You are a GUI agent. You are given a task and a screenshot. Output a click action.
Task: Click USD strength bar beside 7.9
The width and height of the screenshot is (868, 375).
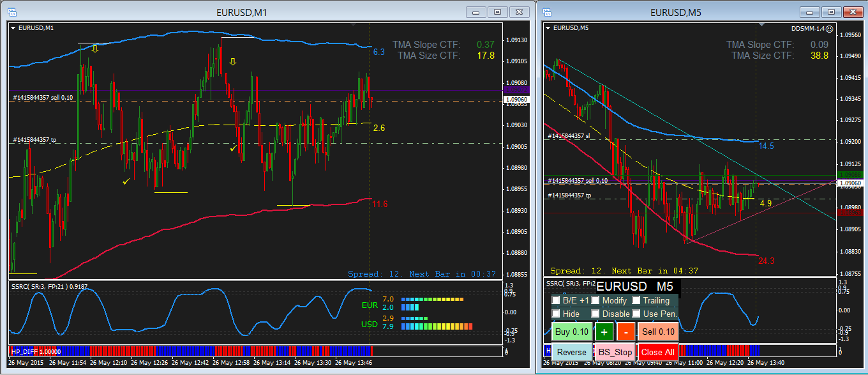[437, 326]
